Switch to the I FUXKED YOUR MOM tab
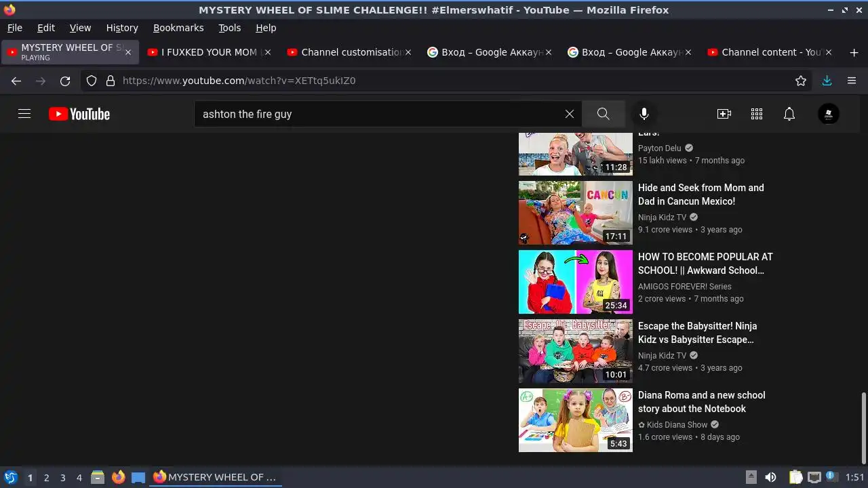 (x=208, y=52)
